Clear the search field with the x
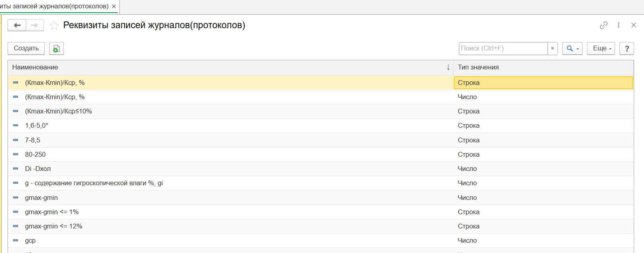 (x=552, y=48)
